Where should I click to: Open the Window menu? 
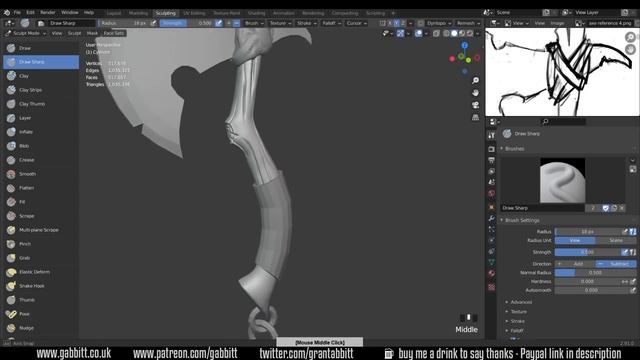[x=70, y=13]
